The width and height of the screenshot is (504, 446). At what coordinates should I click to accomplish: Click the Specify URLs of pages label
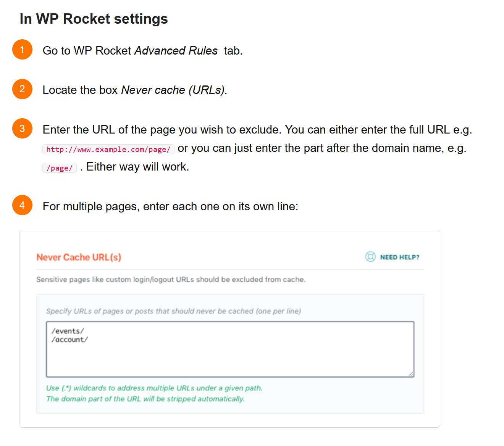173,311
